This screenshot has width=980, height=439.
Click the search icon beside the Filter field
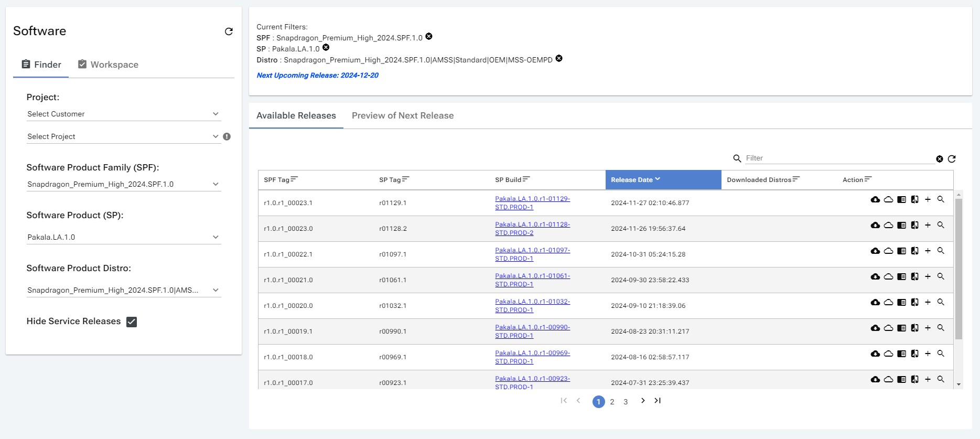point(737,158)
